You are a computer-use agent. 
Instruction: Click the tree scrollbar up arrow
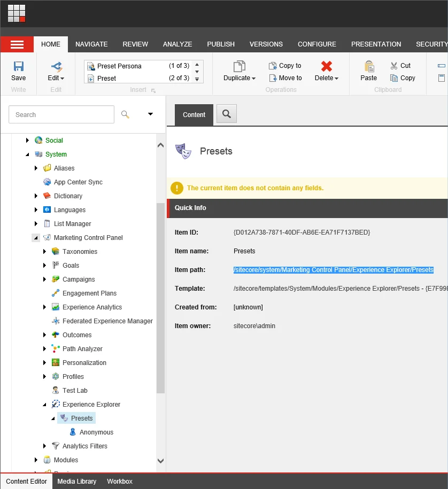[x=160, y=145]
